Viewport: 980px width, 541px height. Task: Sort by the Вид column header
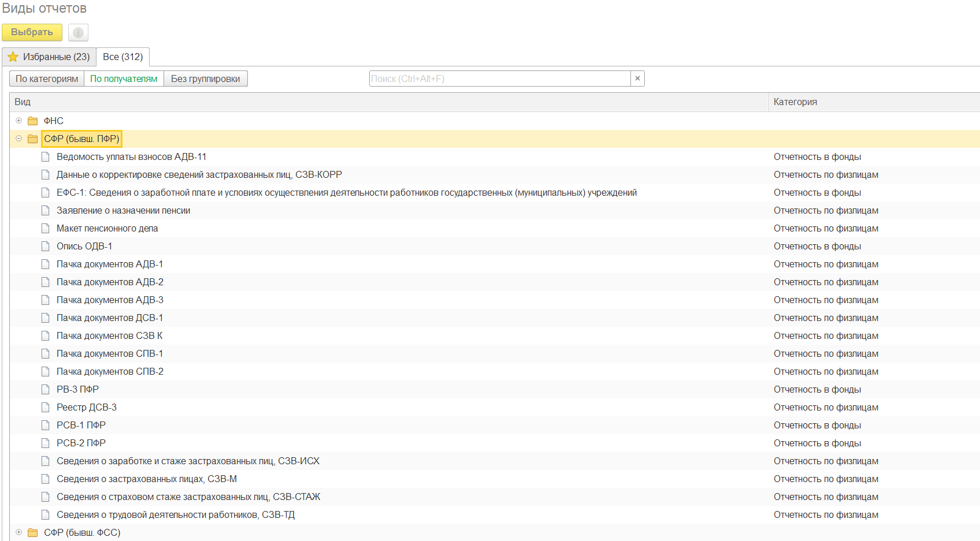389,102
